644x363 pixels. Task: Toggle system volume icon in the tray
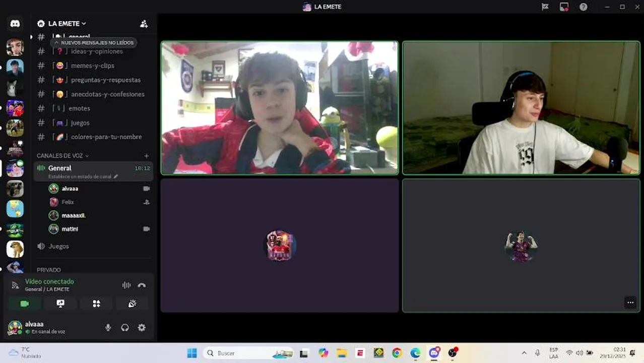[x=579, y=353]
